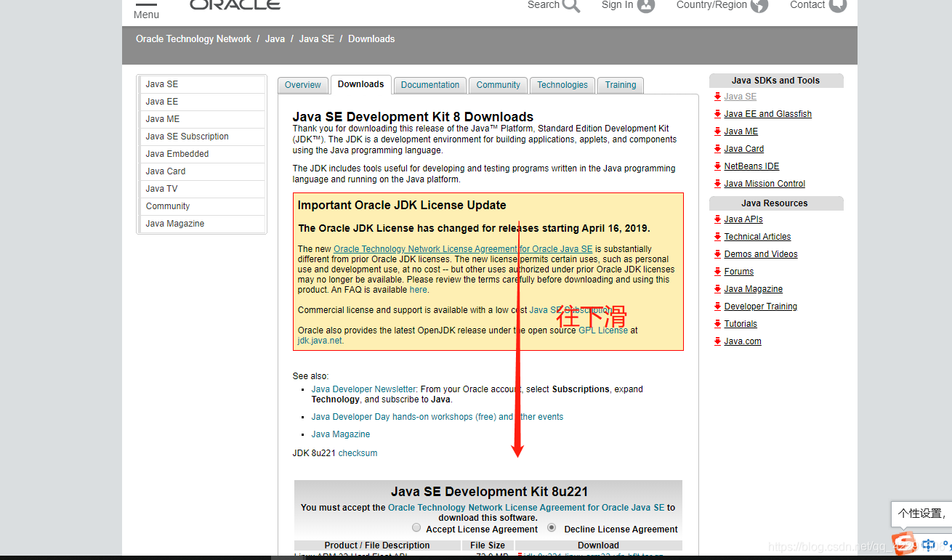Click red download arrow beside Java ME

click(x=717, y=131)
